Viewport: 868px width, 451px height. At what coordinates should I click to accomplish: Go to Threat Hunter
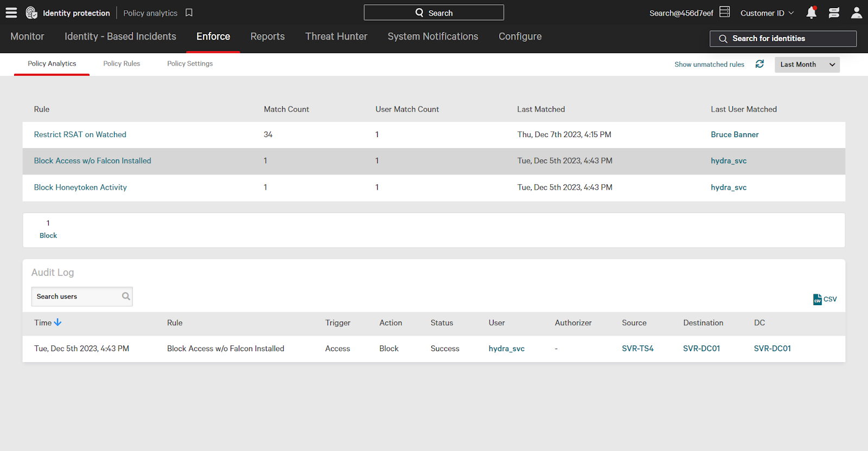tap(336, 36)
